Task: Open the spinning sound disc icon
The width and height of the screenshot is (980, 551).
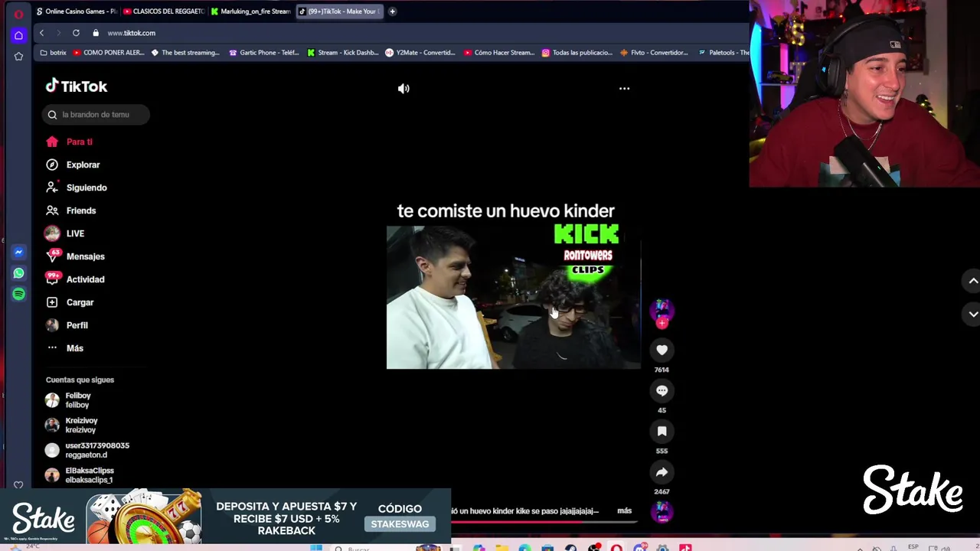Action: tap(661, 511)
